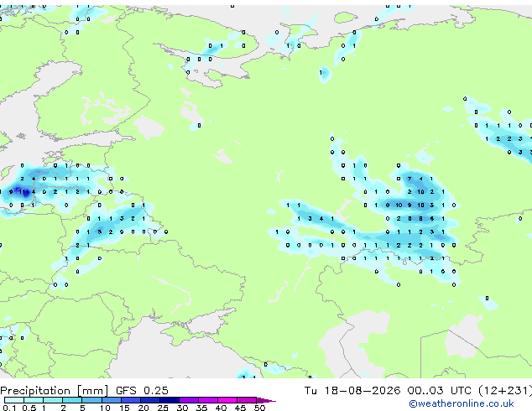The height and width of the screenshot is (411, 532).
Task: Select the 20–25 mm legend color swatch
Action: click(x=149, y=400)
